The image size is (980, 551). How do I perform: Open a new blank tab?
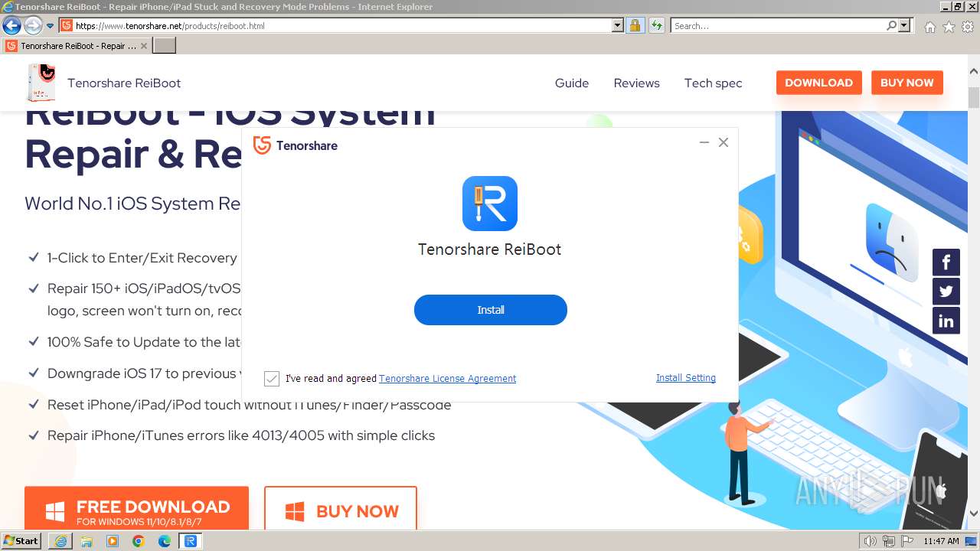165,45
